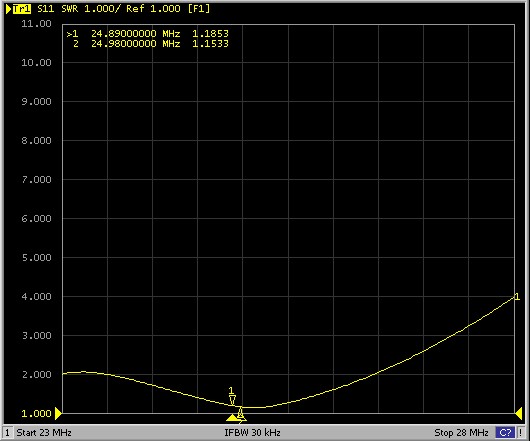Click the left reference position arrow

58,413
